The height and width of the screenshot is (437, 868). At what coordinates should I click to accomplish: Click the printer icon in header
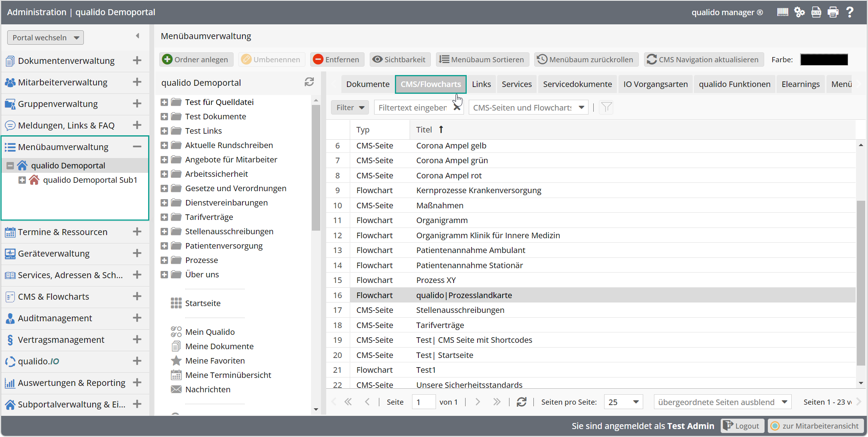click(x=833, y=12)
